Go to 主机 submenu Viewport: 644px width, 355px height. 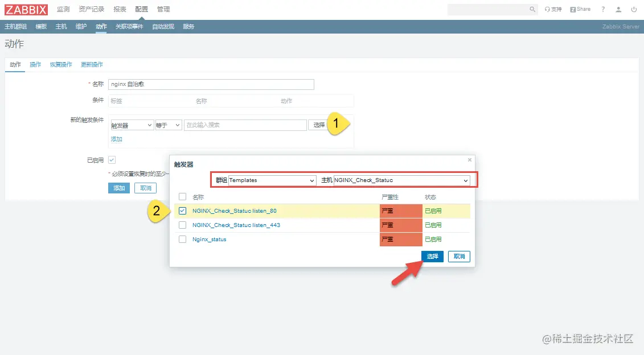click(x=61, y=26)
